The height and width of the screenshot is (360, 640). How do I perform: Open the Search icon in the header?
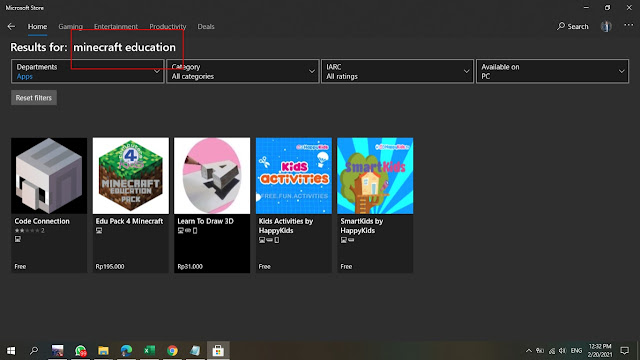[x=573, y=27]
